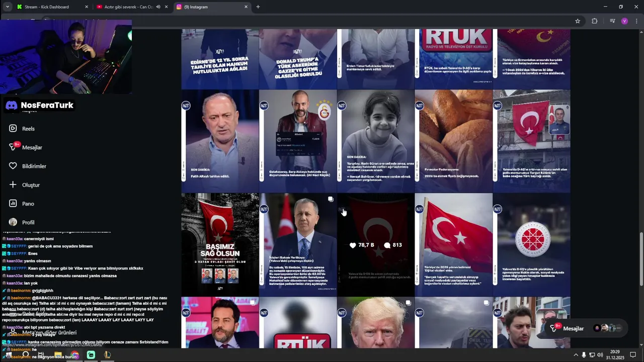This screenshot has height=362, width=644.
Task: Open League of Legends from taskbar
Action: (x=107, y=355)
